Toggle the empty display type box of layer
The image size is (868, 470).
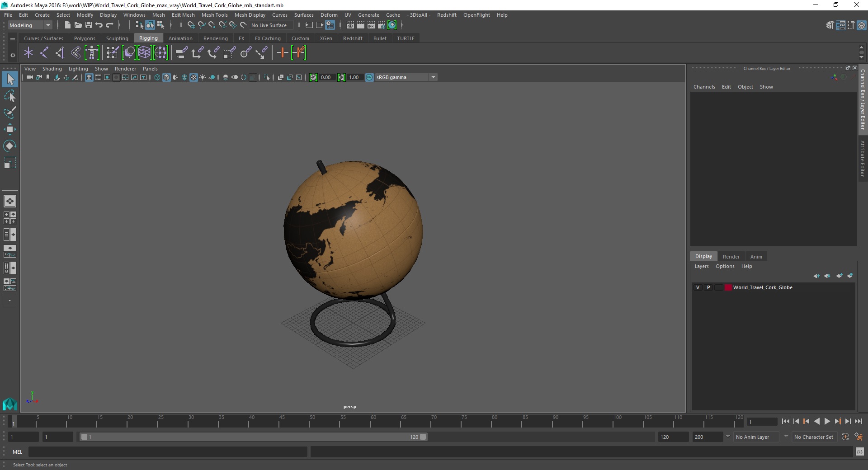click(x=718, y=287)
